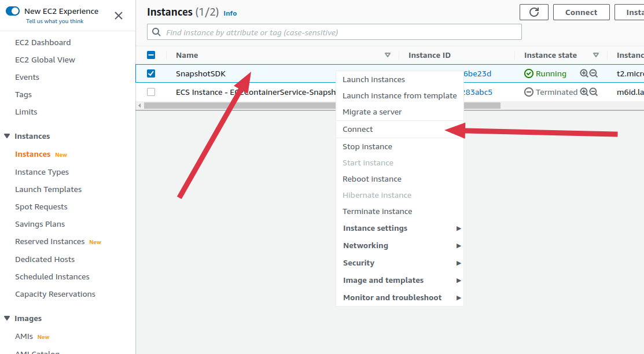Click zoom-in icon for Terminated instance
The height and width of the screenshot is (354, 644).
tap(584, 92)
